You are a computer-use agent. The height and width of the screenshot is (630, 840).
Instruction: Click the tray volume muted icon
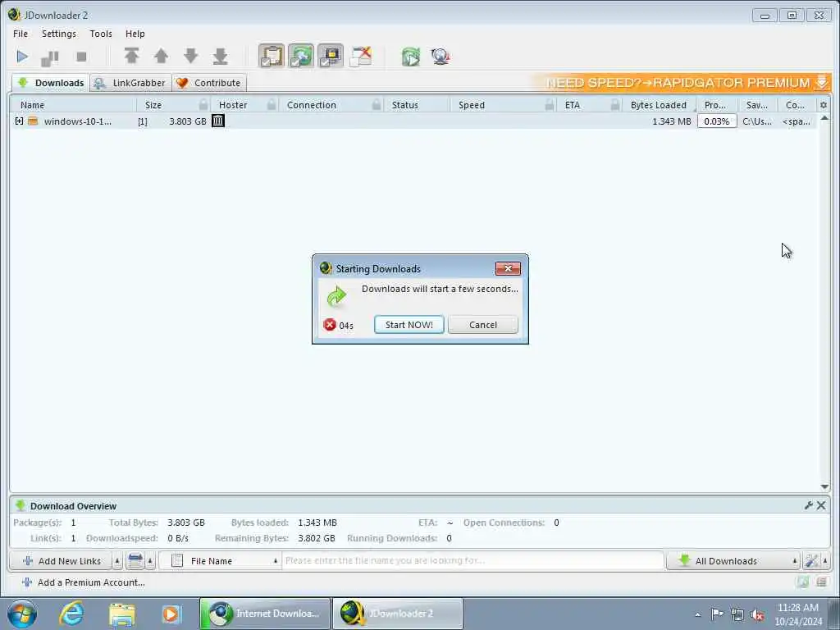point(757,614)
